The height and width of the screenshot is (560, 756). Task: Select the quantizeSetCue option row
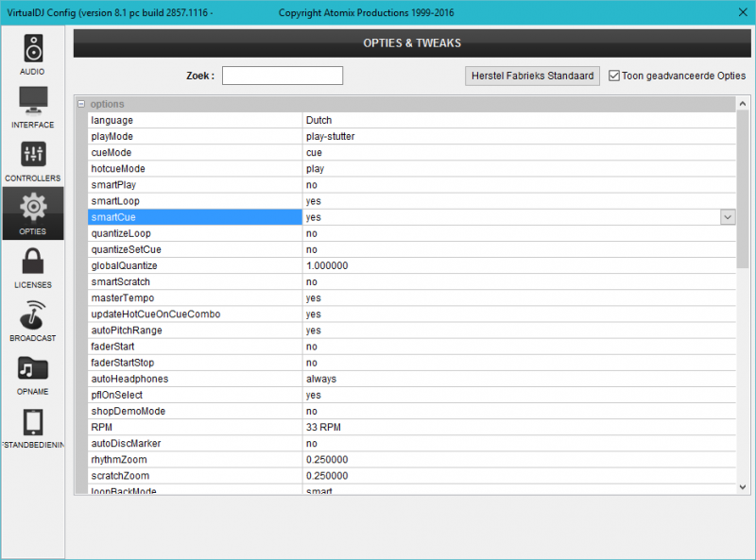411,249
